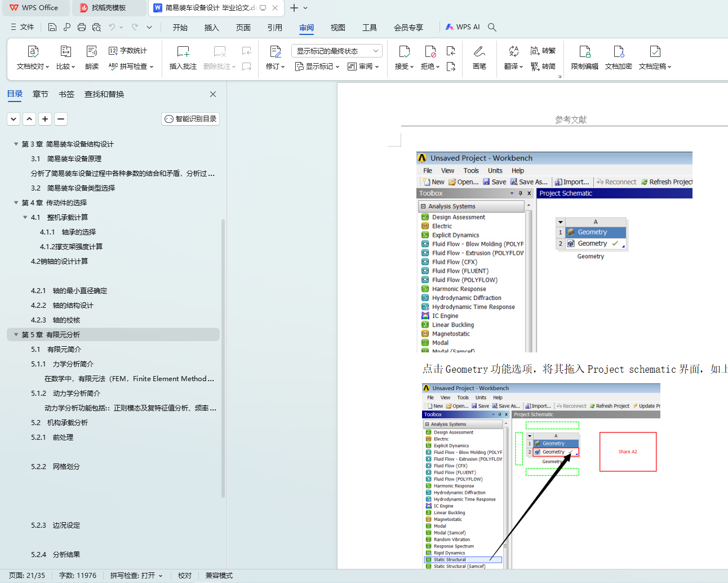Go to next change icon beside 拒绝
The width and height of the screenshot is (728, 583).
[451, 67]
